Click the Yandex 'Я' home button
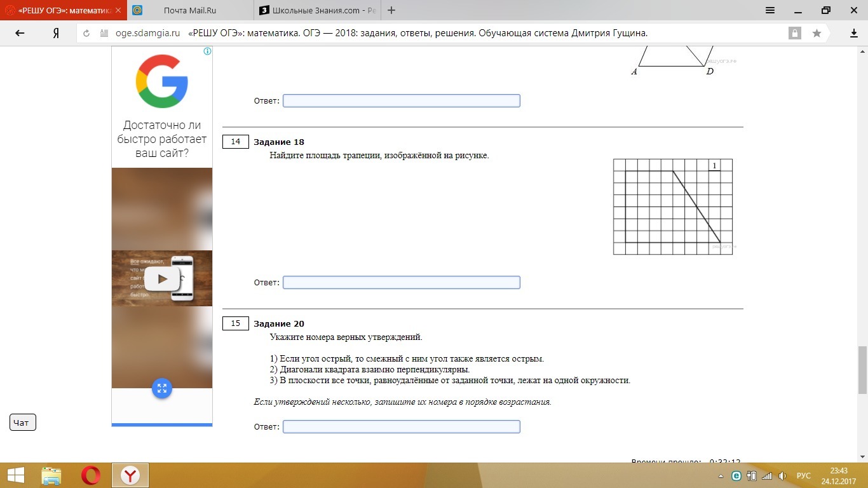Screen dimensions: 868x488 pyautogui.click(x=56, y=34)
